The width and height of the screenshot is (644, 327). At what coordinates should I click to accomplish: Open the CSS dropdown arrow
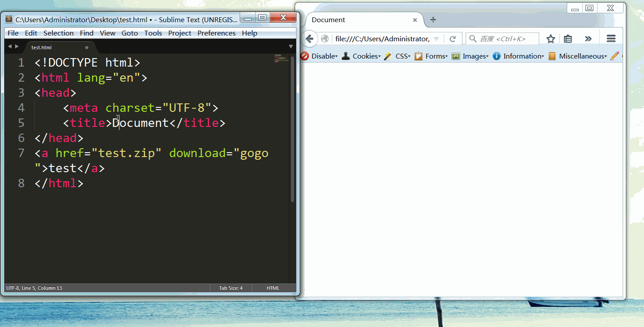click(x=409, y=56)
